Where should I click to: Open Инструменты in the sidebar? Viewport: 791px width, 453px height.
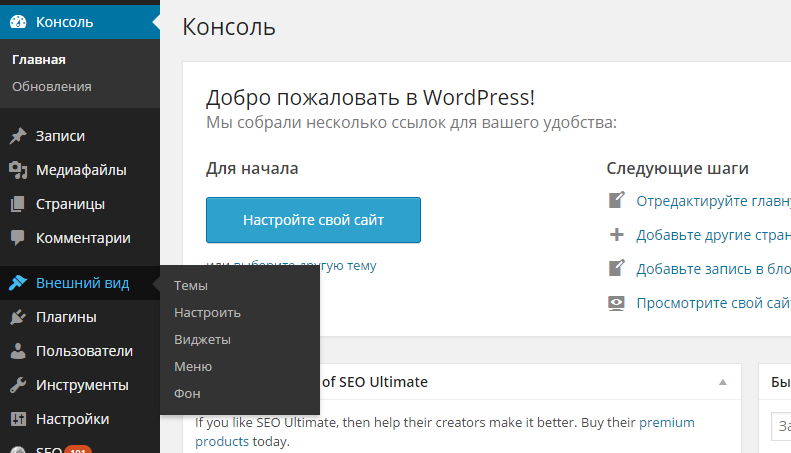point(80,385)
